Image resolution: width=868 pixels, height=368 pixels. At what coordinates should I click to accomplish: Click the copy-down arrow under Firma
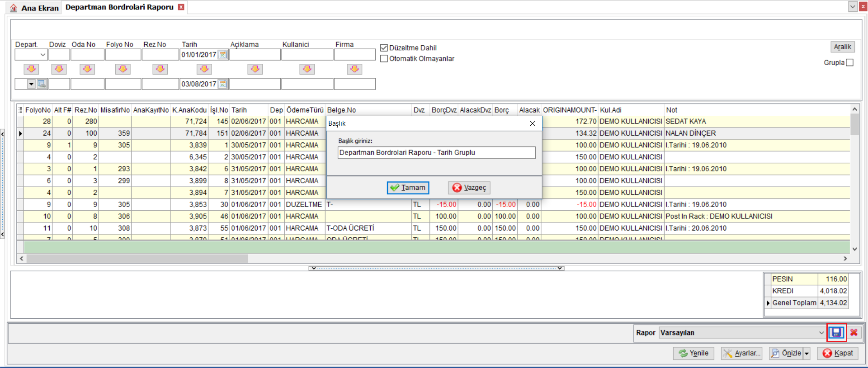tap(354, 69)
